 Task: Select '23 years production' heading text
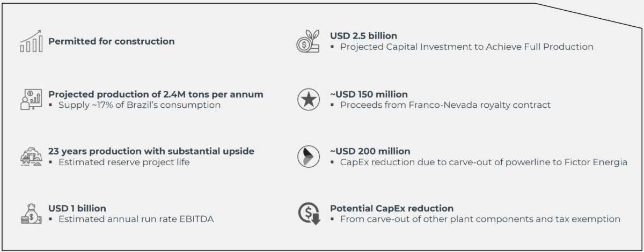point(151,151)
